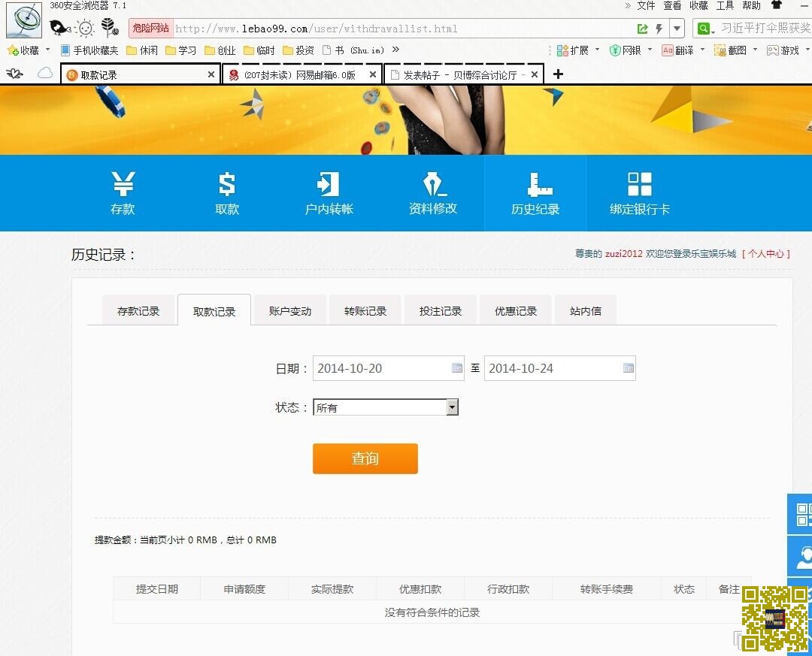Switch to 存款记录 tab
This screenshot has height=656, width=812.
pos(138,310)
